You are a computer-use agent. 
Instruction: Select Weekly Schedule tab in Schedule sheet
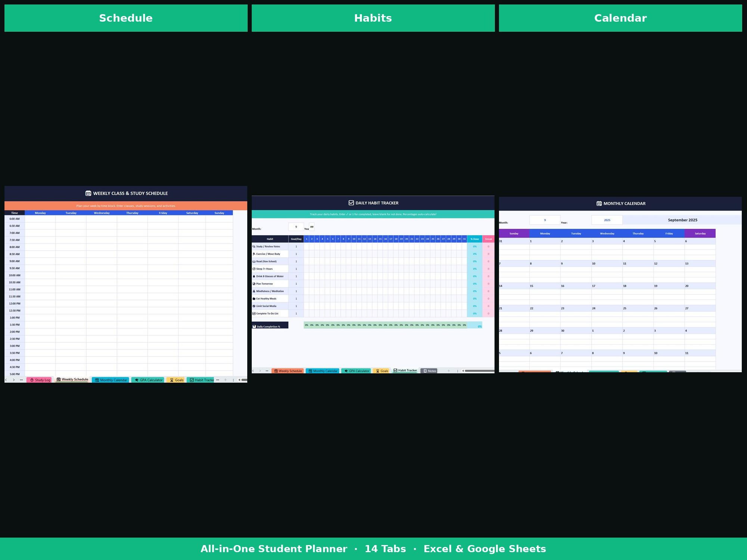tap(72, 379)
